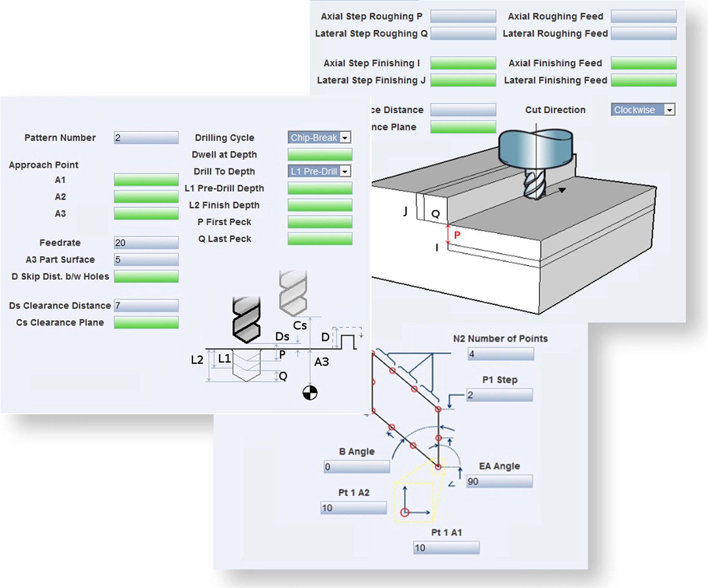Click the black drill bit illustration

tap(246, 319)
